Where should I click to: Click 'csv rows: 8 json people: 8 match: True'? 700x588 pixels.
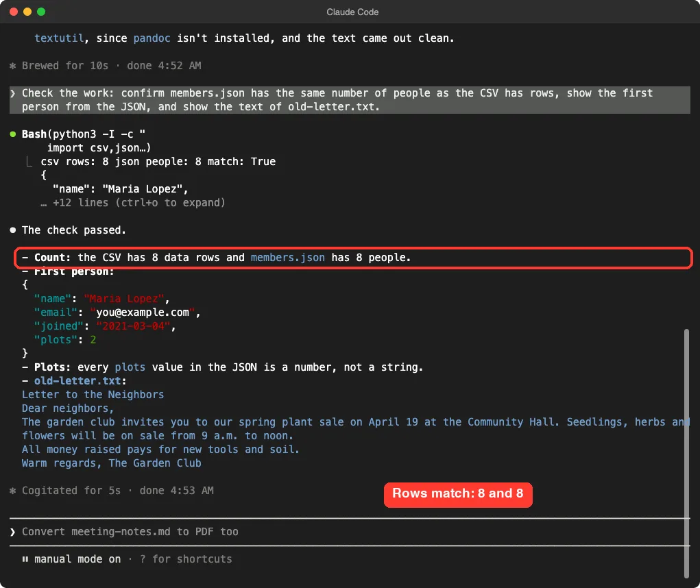pos(158,162)
